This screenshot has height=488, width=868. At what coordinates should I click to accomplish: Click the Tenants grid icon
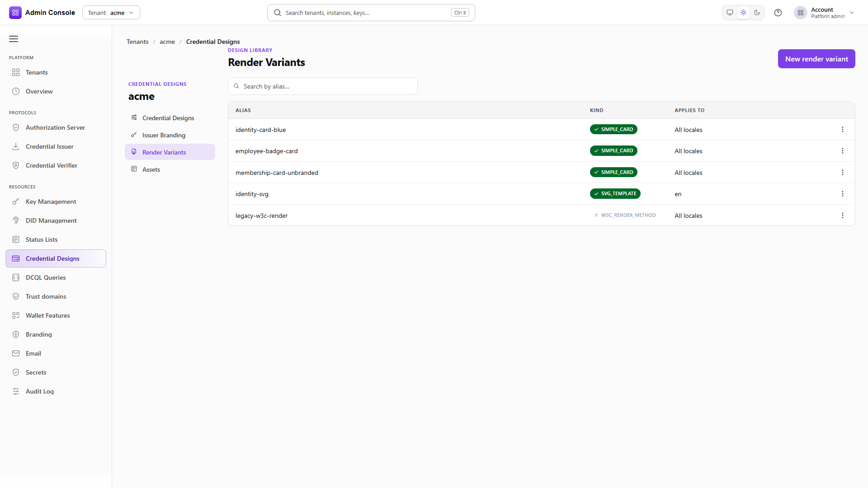pyautogui.click(x=16, y=72)
